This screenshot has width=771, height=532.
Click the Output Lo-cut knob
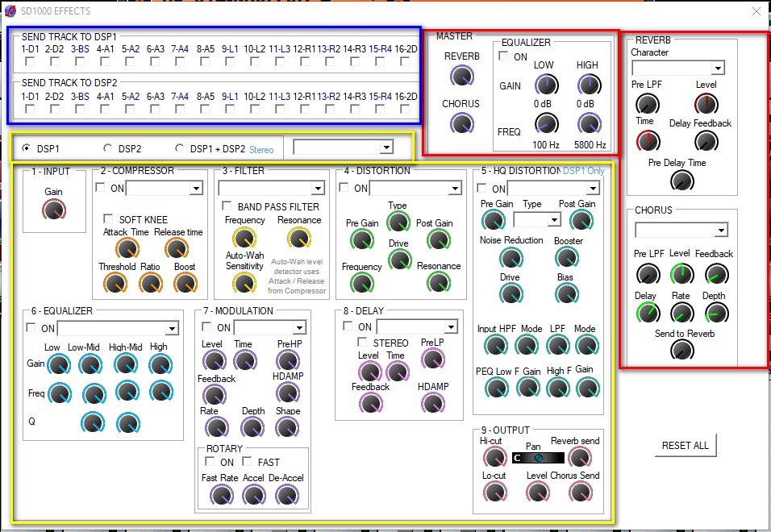pos(494,492)
